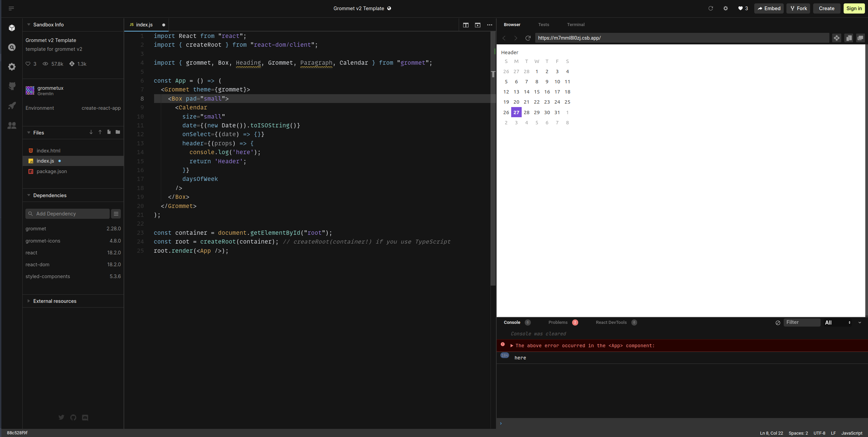Click the Create button
The width and height of the screenshot is (868, 437).
point(827,8)
